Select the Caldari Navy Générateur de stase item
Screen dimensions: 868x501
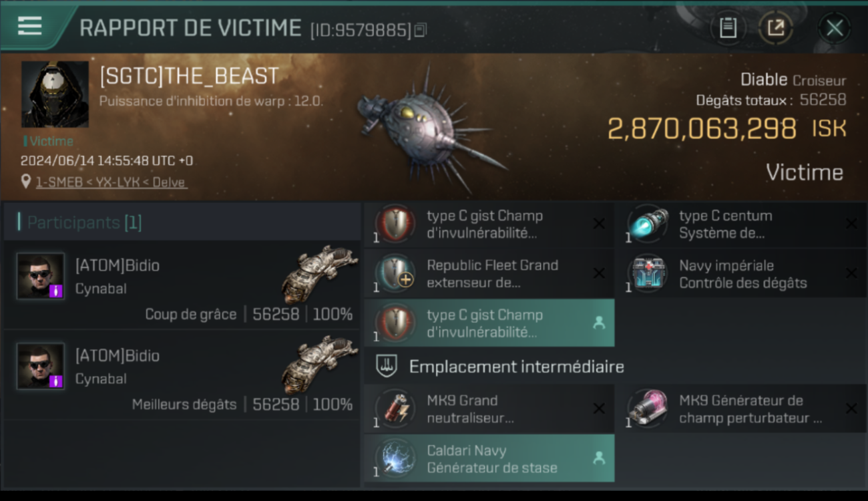pyautogui.click(x=489, y=459)
